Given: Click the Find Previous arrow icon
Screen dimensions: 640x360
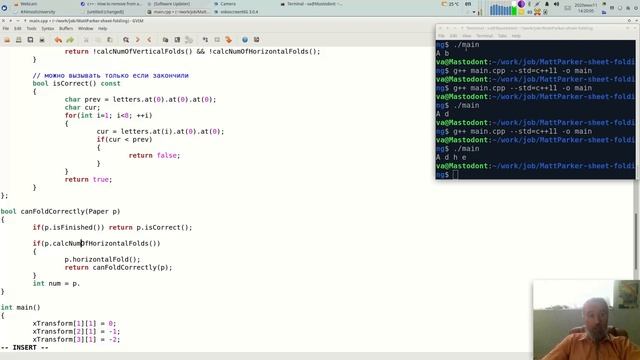Looking at the screenshot, I should point(149,40).
